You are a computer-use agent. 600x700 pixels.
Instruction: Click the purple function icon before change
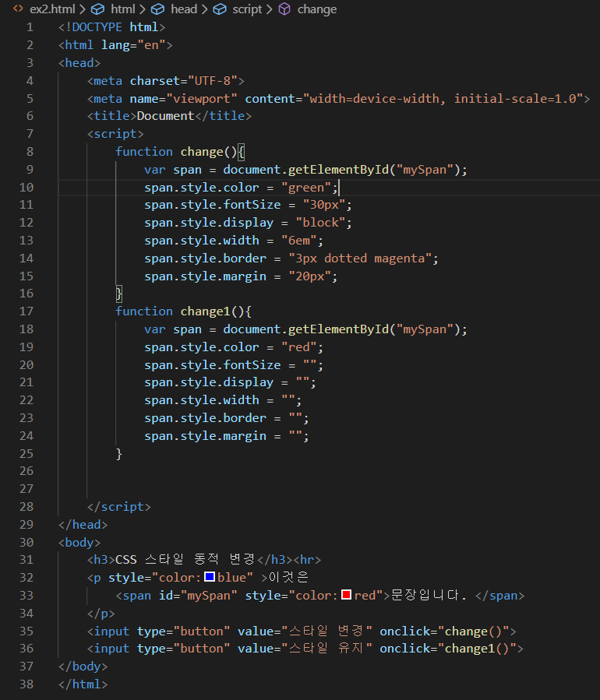tap(284, 9)
